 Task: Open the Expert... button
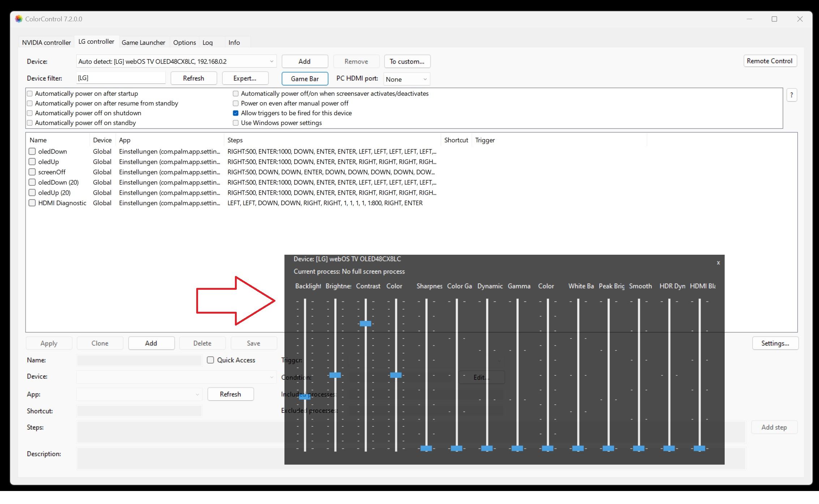[245, 78]
